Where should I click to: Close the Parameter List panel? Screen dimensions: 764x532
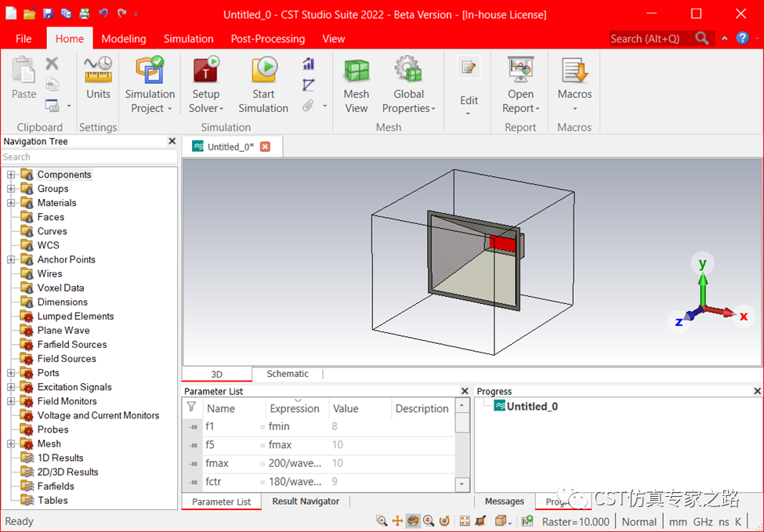tap(465, 391)
